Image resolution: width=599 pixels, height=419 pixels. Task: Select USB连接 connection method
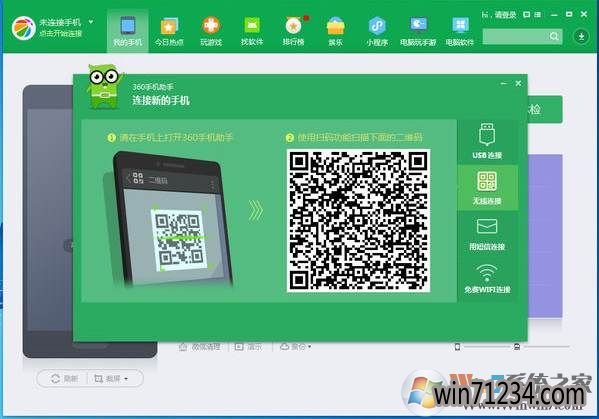point(487,141)
